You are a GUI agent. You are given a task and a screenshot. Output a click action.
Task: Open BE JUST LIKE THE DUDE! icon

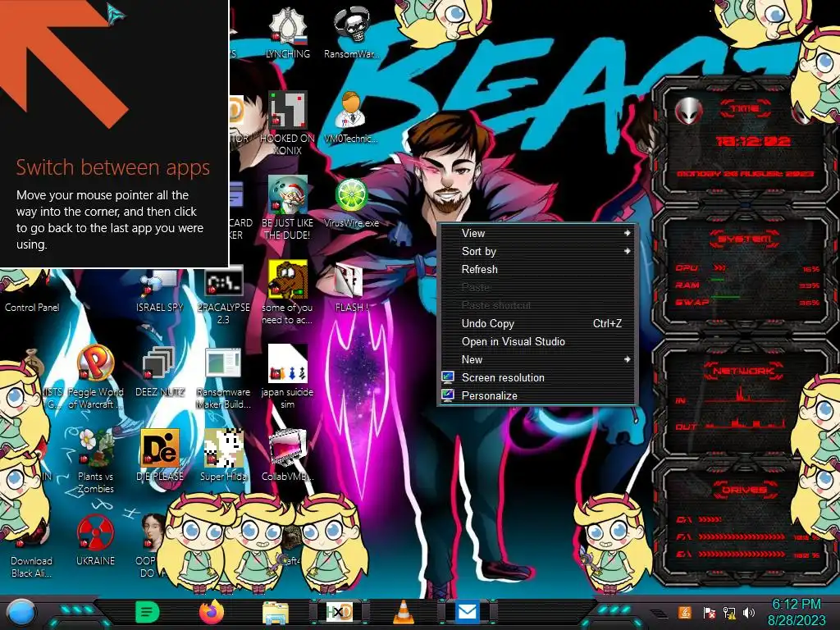point(288,208)
